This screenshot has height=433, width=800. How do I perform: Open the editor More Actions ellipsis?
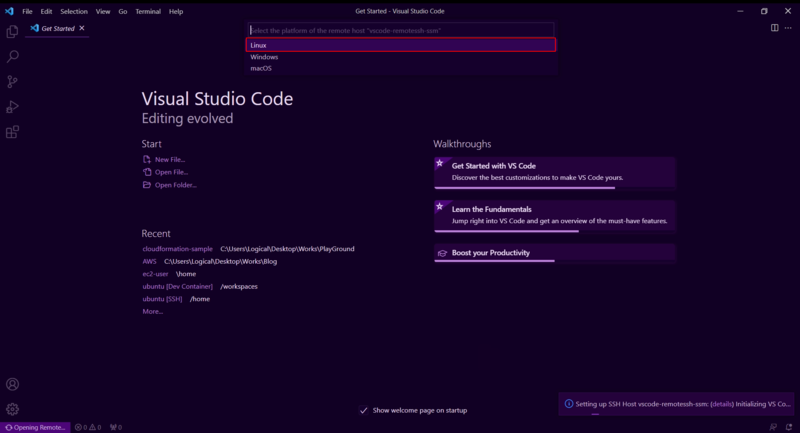click(788, 28)
